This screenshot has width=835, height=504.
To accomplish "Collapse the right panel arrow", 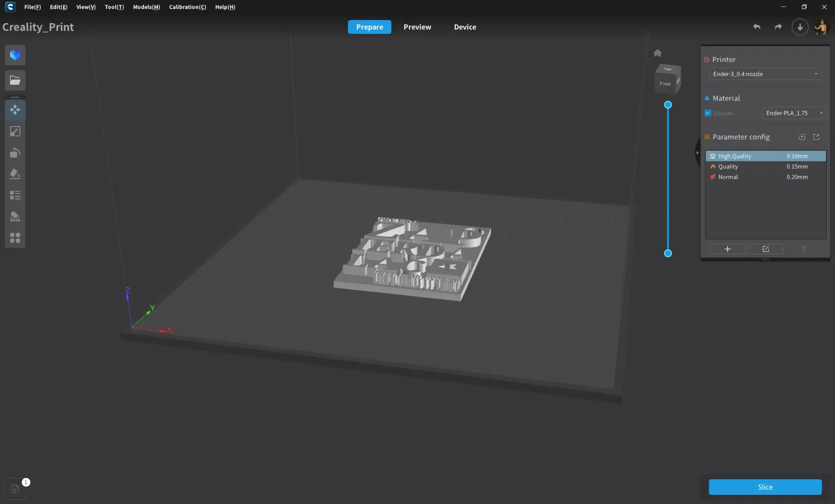I will tap(697, 153).
